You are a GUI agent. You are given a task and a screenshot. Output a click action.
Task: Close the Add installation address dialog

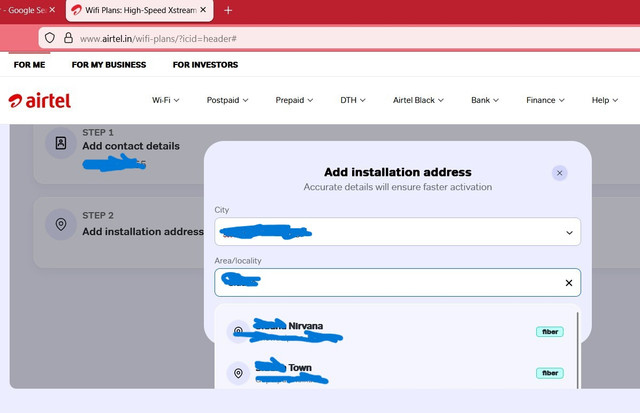(559, 173)
